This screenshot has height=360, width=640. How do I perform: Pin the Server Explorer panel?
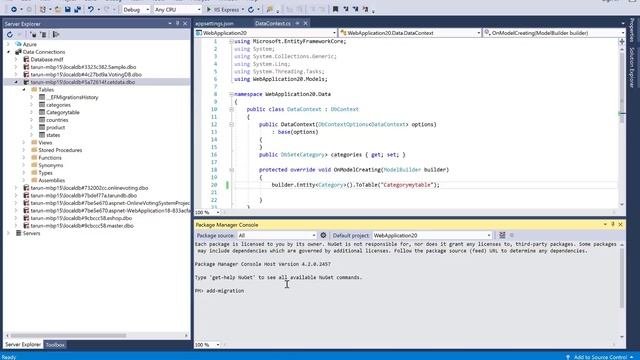[177, 24]
